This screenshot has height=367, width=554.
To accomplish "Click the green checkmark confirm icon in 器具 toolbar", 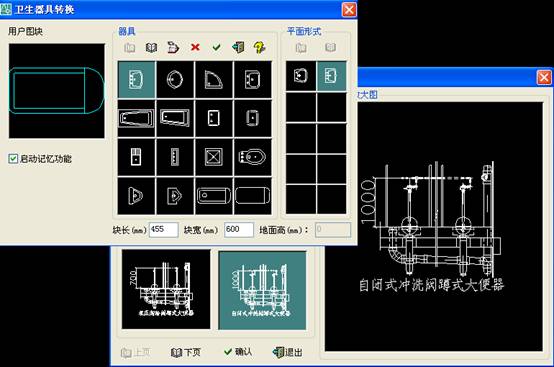I will [x=216, y=47].
